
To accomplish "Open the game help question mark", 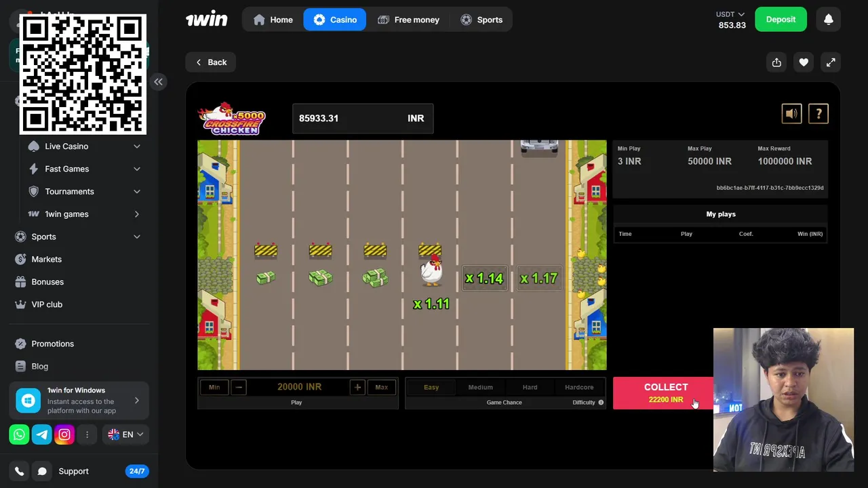I will pyautogui.click(x=818, y=114).
